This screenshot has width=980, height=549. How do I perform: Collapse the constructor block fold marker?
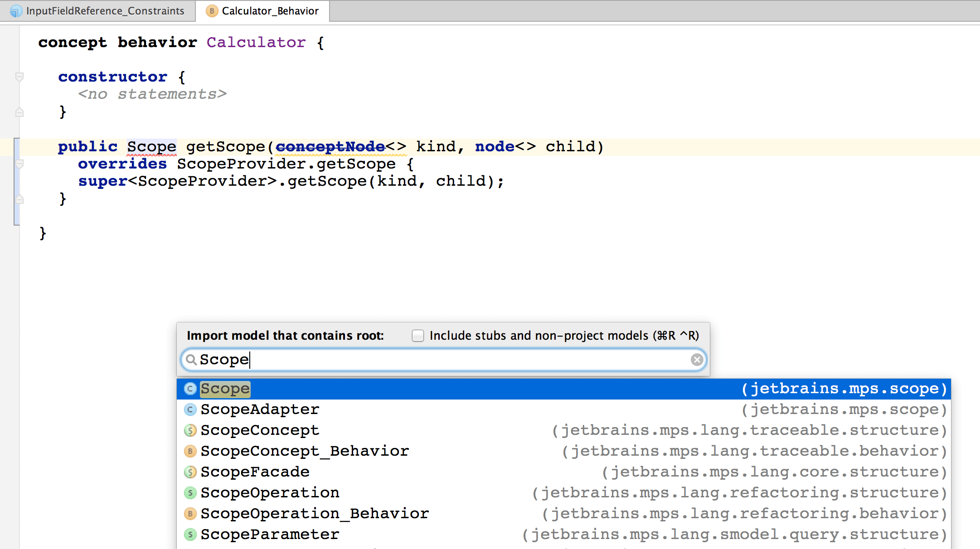pyautogui.click(x=19, y=77)
